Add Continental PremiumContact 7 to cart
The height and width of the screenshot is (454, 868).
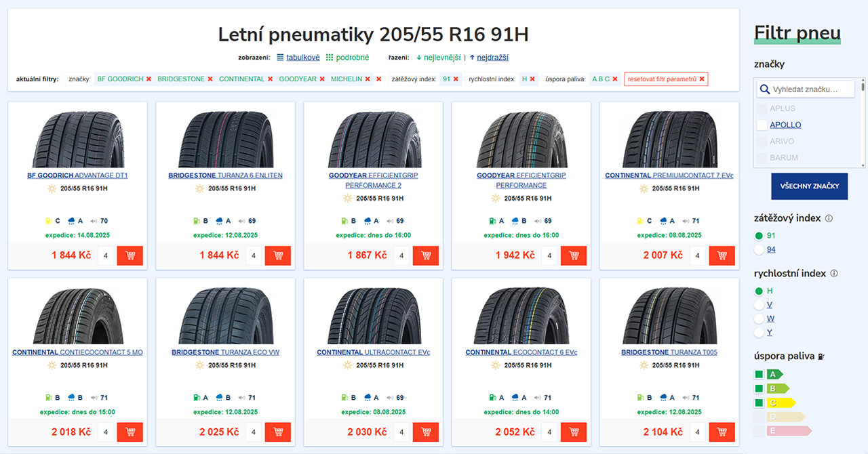click(722, 255)
